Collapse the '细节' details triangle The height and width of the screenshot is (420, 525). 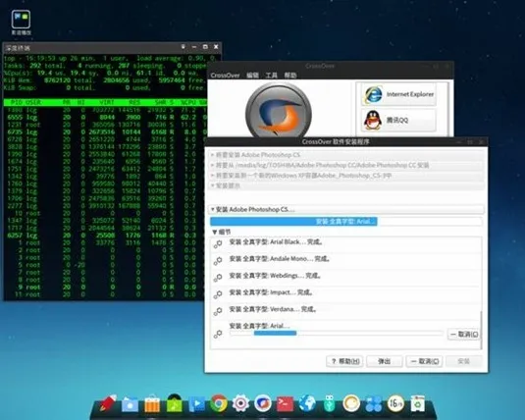[x=215, y=232]
